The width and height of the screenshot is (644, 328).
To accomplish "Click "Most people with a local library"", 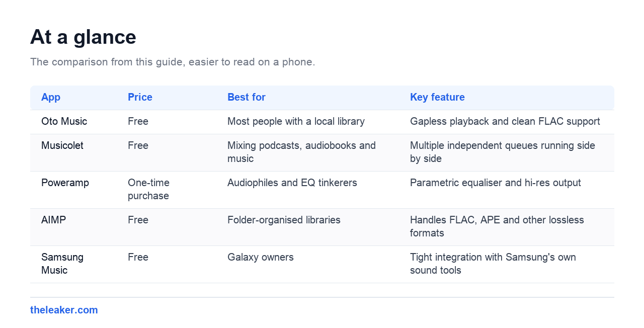I will tap(296, 121).
